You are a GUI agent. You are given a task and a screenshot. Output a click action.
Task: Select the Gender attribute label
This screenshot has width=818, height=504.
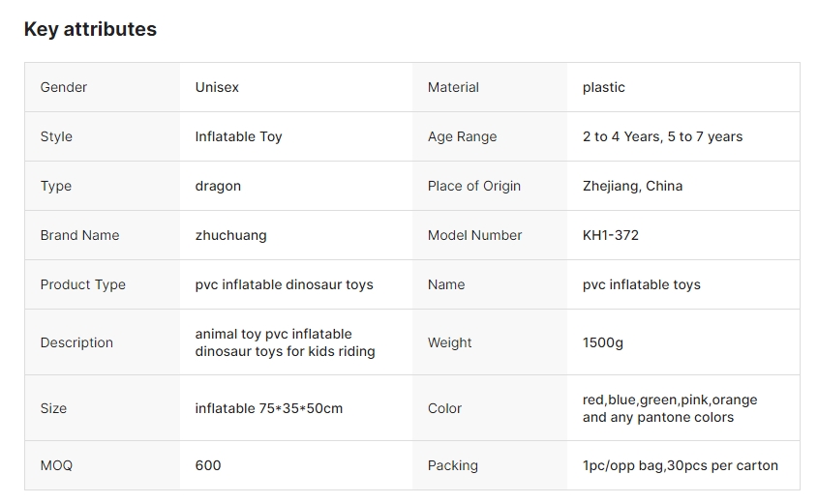click(x=64, y=87)
